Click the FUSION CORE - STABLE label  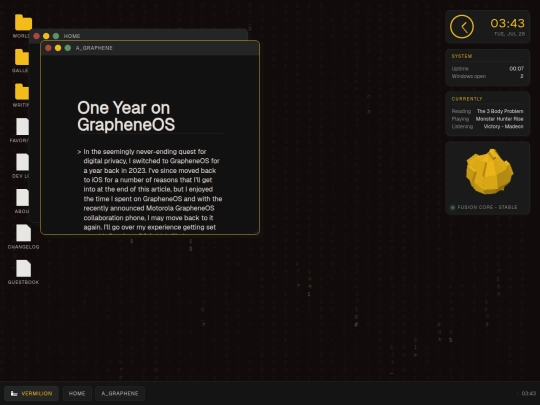[x=487, y=207]
